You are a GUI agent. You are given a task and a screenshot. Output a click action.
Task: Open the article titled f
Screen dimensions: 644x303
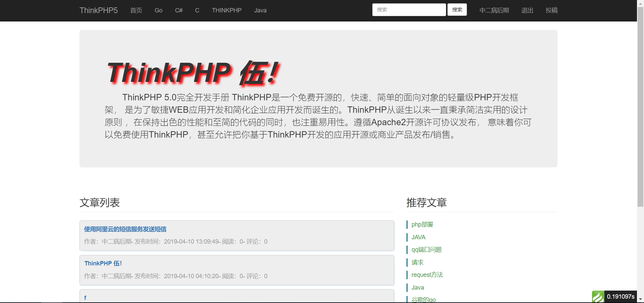85,298
